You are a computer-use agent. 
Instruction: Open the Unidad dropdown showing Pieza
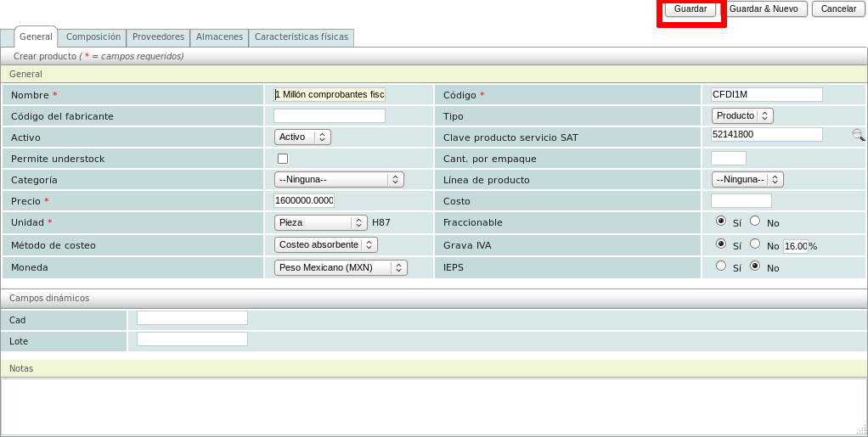(x=320, y=222)
